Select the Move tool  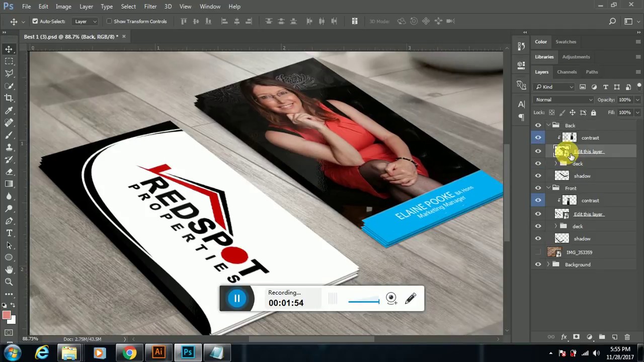9,49
